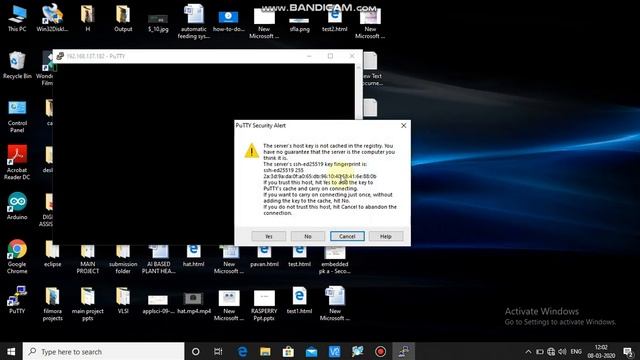Click Cancel in PuTTY Security Alert
640x360 pixels.
pos(347,236)
